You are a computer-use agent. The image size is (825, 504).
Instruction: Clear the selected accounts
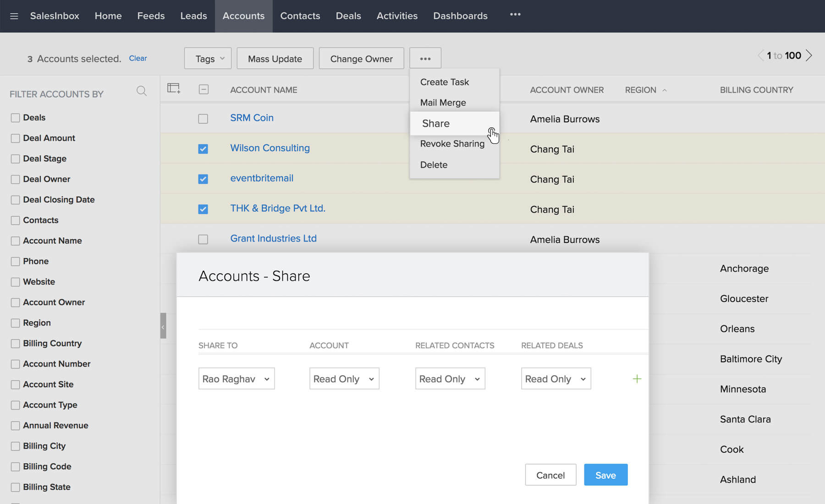138,58
